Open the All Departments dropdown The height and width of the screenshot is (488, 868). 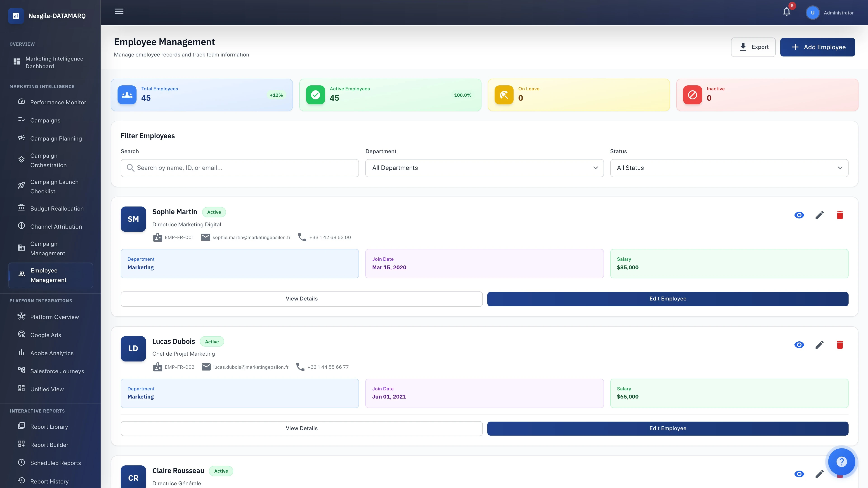pyautogui.click(x=484, y=168)
